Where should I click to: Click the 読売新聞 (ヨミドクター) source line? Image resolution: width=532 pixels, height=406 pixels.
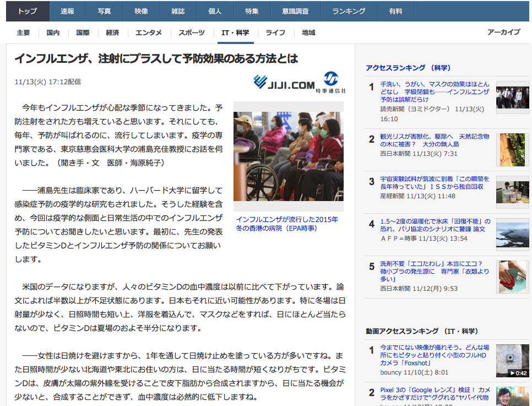[432, 114]
